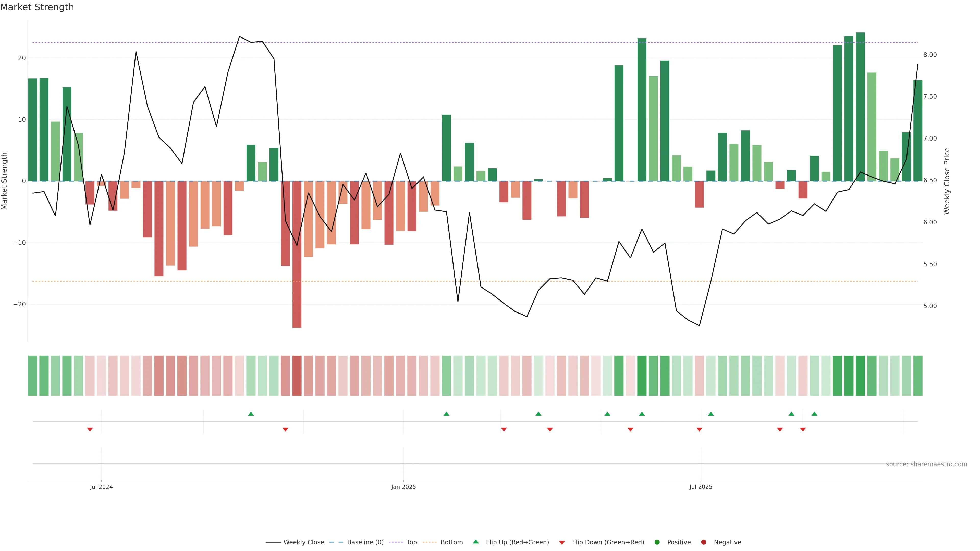980x551 pixels.
Task: Click the darkest red heatmap cell
Action: (x=297, y=376)
